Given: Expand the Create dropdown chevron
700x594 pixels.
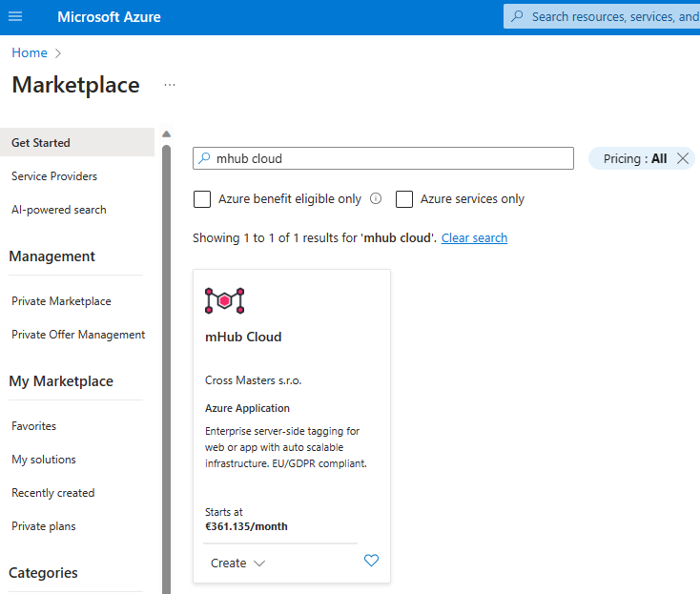Looking at the screenshot, I should click(259, 563).
